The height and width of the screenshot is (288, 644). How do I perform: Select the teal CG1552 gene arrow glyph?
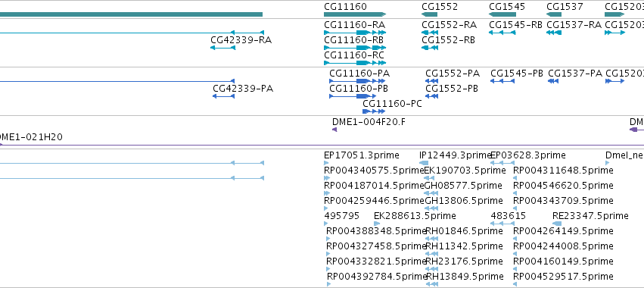pos(429,14)
